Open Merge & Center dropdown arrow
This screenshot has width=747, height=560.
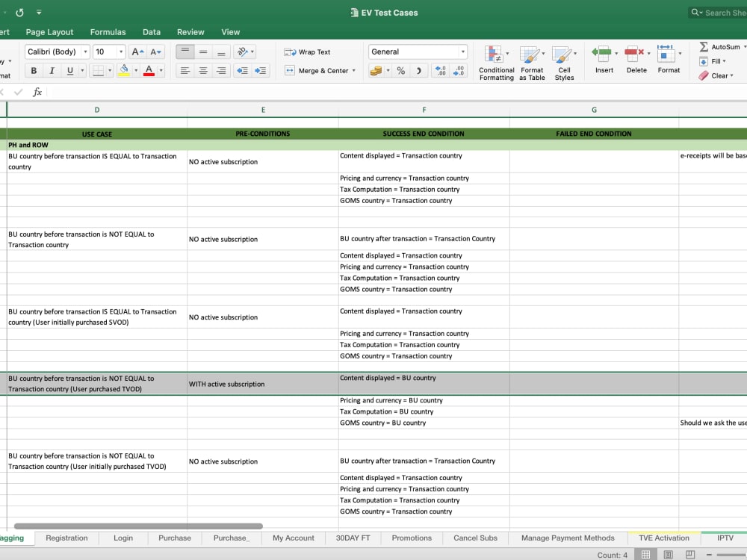[x=354, y=70]
